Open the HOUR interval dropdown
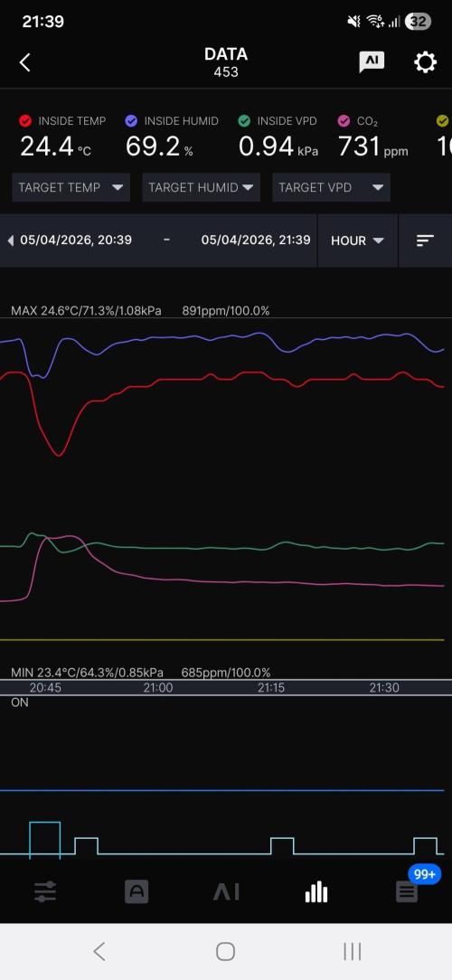 358,240
